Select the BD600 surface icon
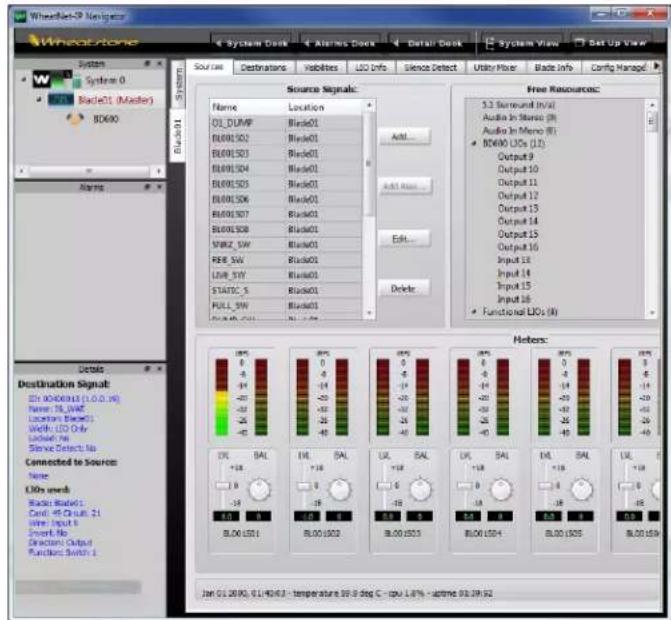 [x=75, y=119]
